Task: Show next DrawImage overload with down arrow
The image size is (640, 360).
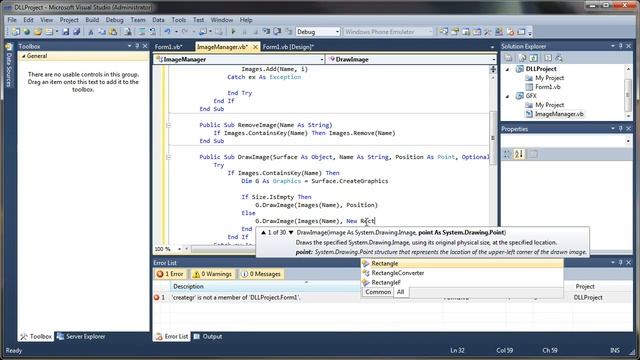Action: (x=291, y=232)
